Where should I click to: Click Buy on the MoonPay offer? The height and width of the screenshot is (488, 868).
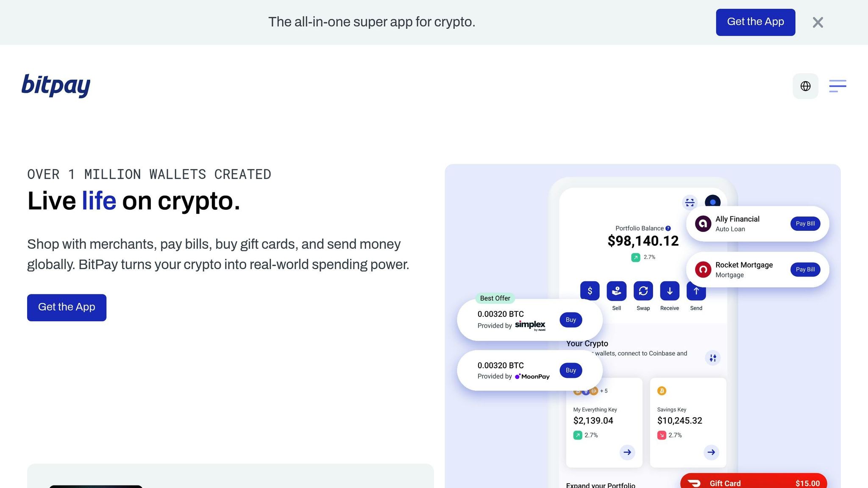[570, 370]
